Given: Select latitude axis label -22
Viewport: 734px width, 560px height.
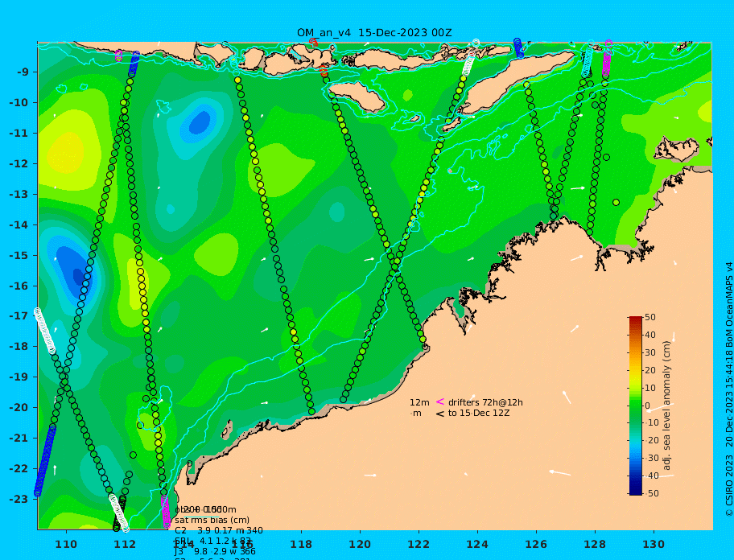Looking at the screenshot, I should point(20,469).
